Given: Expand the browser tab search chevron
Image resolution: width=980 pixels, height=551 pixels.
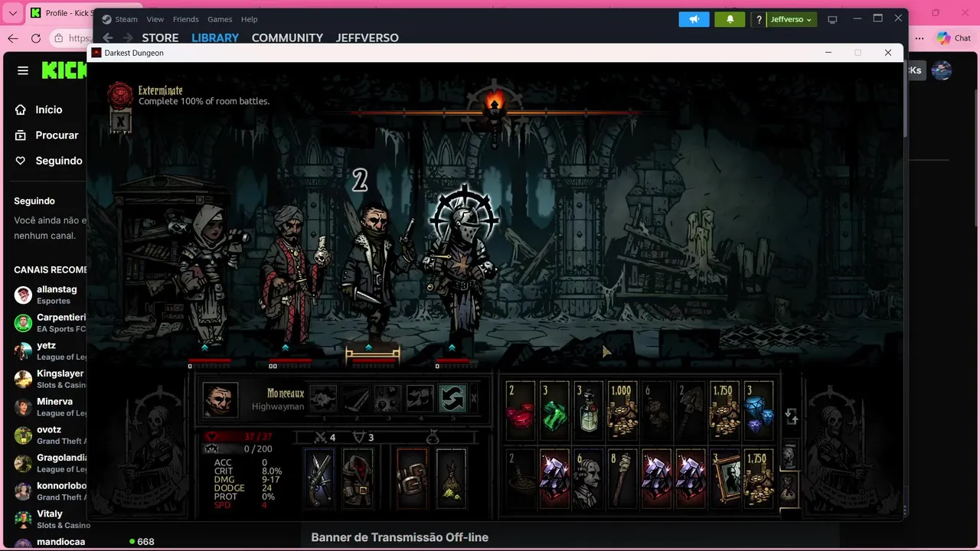Looking at the screenshot, I should pyautogui.click(x=12, y=13).
